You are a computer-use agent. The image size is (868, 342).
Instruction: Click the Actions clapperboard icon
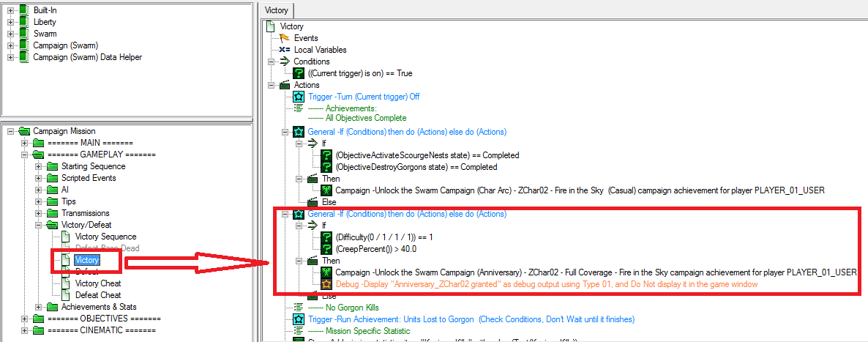(285, 85)
